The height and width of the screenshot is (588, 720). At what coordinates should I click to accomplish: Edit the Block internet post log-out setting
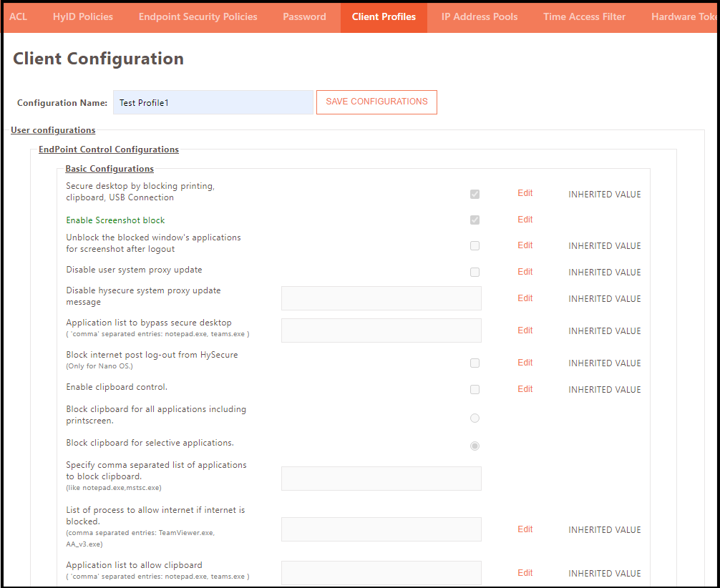click(525, 362)
